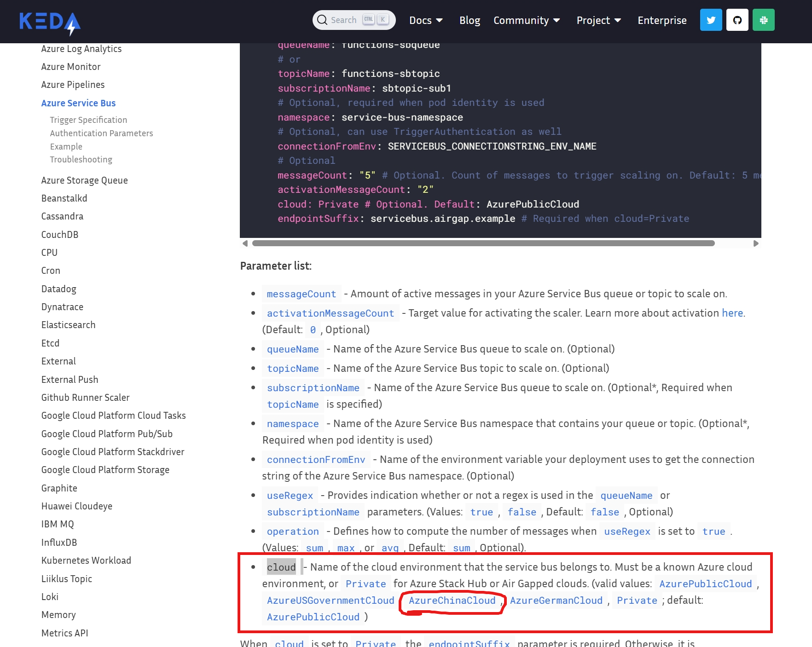Click the 'Parameter list:' heading text
The image size is (812, 647).
[276, 266]
